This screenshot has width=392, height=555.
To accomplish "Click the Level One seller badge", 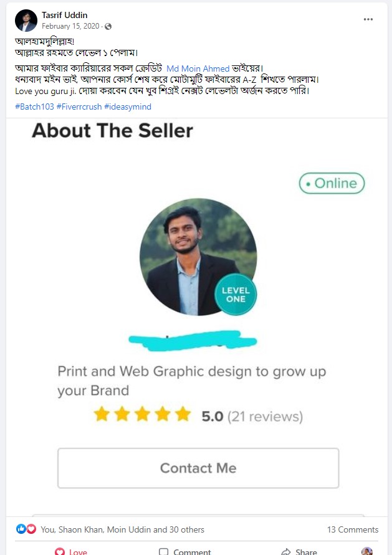I will 236,295.
